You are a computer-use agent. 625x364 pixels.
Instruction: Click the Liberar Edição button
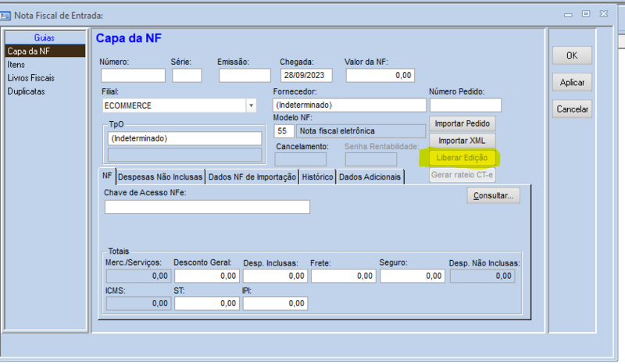pyautogui.click(x=462, y=158)
